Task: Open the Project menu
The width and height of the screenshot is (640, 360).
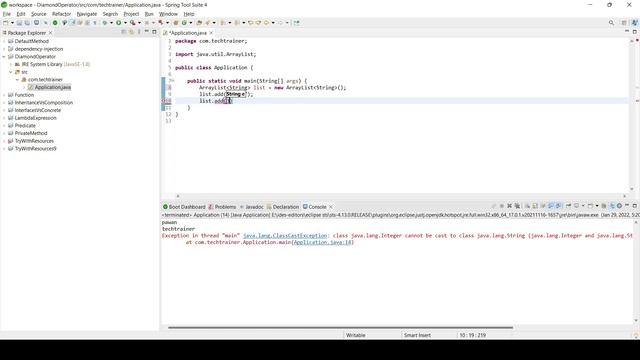Action: 131,14
